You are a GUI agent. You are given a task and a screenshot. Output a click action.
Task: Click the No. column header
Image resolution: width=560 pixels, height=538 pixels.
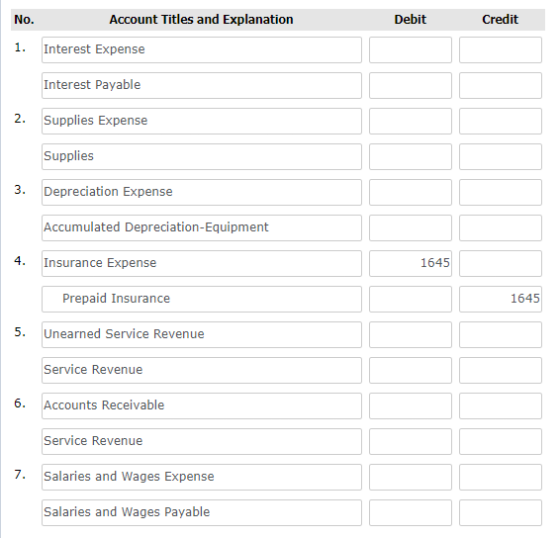coord(24,19)
